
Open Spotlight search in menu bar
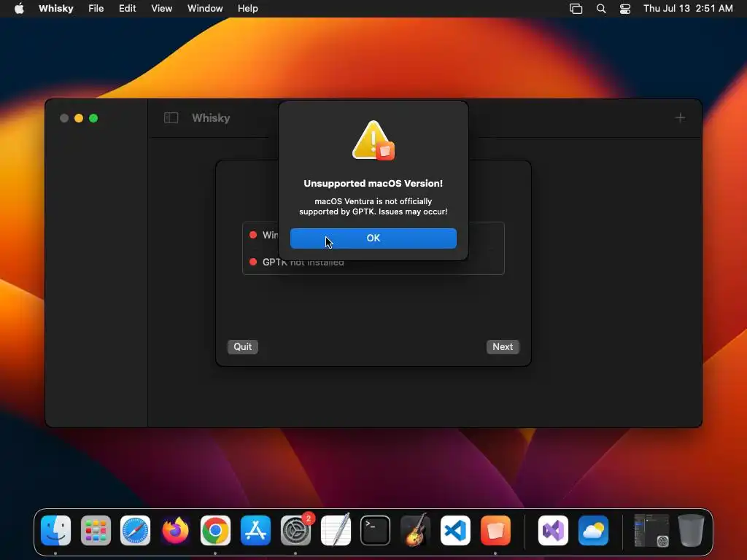point(601,9)
